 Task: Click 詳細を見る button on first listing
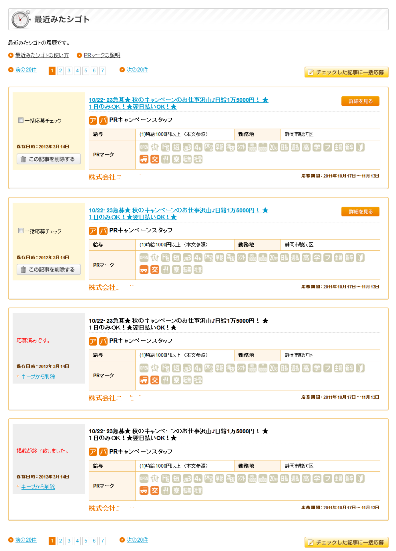coord(360,101)
